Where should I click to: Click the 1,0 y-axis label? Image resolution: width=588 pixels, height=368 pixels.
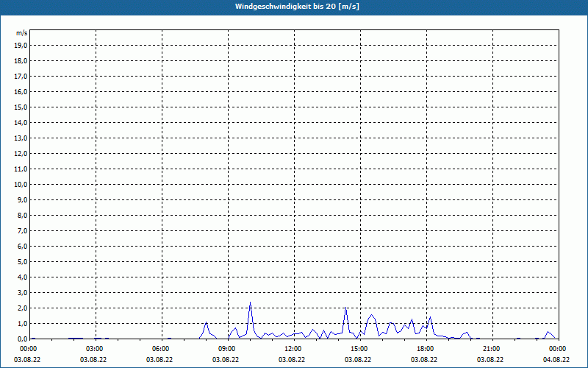22,323
